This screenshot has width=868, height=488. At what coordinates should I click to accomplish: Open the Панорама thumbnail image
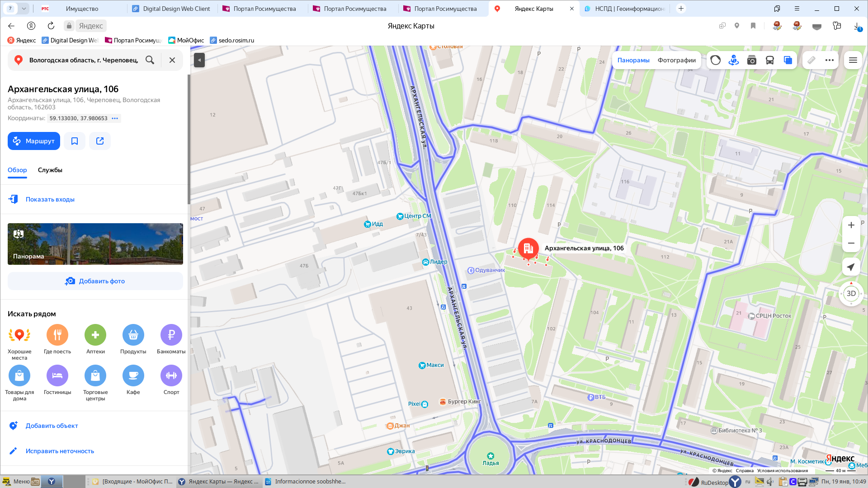(95, 244)
